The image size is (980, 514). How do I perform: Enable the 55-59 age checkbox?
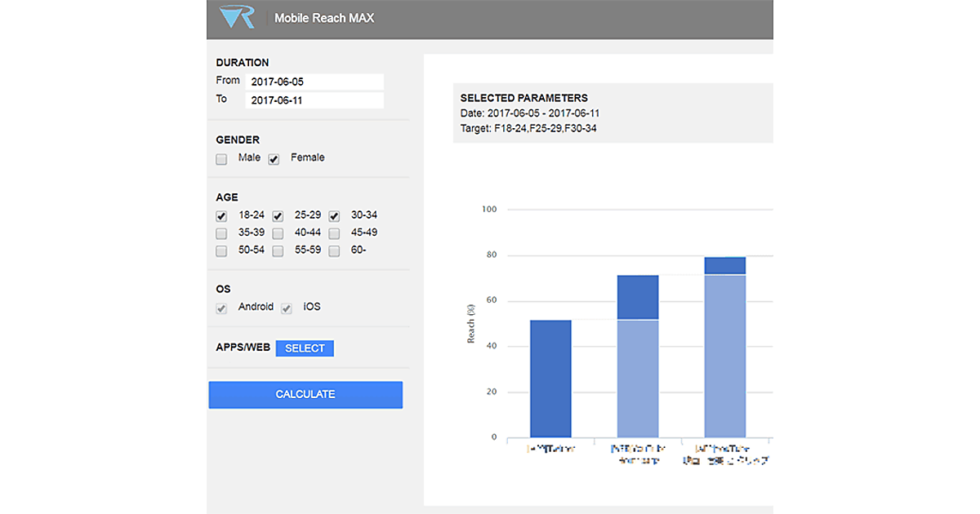[x=278, y=252]
